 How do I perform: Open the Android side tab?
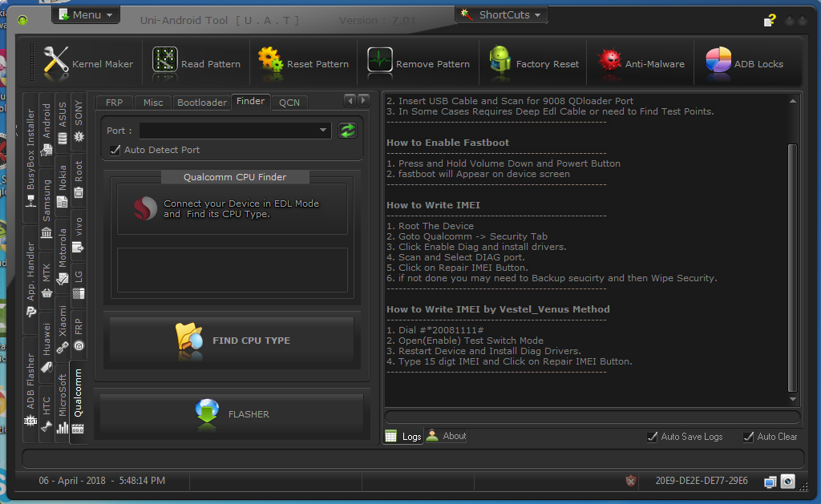click(47, 129)
